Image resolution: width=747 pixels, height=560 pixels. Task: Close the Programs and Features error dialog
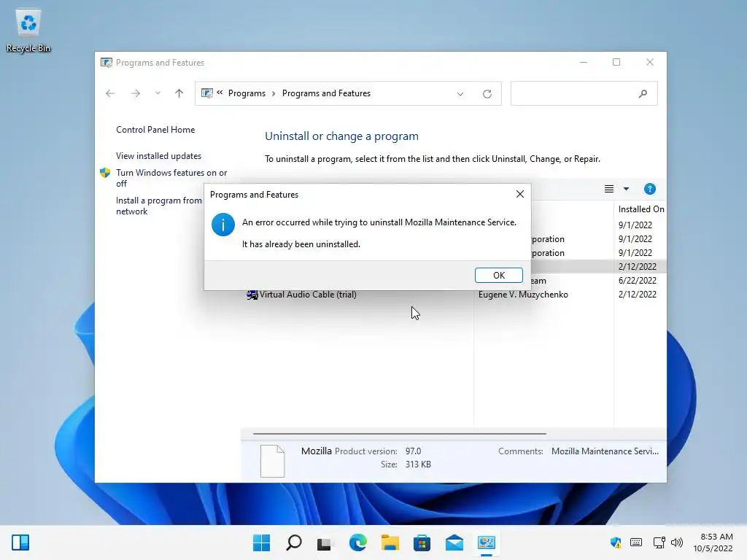pyautogui.click(x=519, y=194)
